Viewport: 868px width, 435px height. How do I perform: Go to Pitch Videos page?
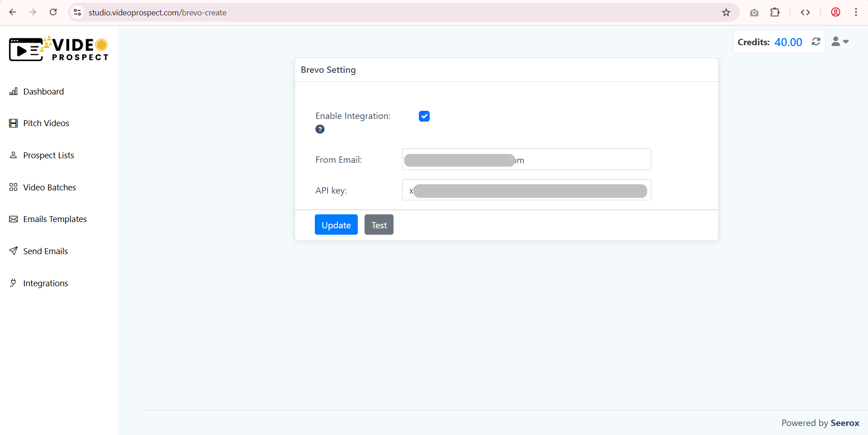(46, 123)
